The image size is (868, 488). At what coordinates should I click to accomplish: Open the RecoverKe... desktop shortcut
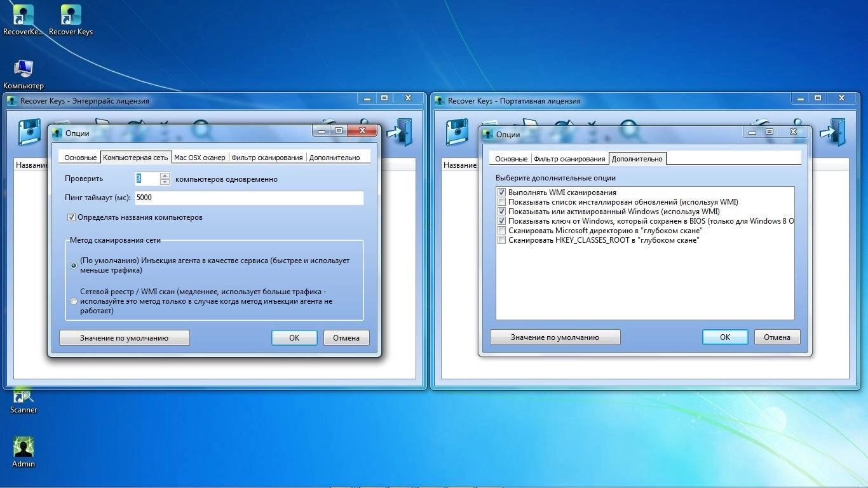coord(24,20)
